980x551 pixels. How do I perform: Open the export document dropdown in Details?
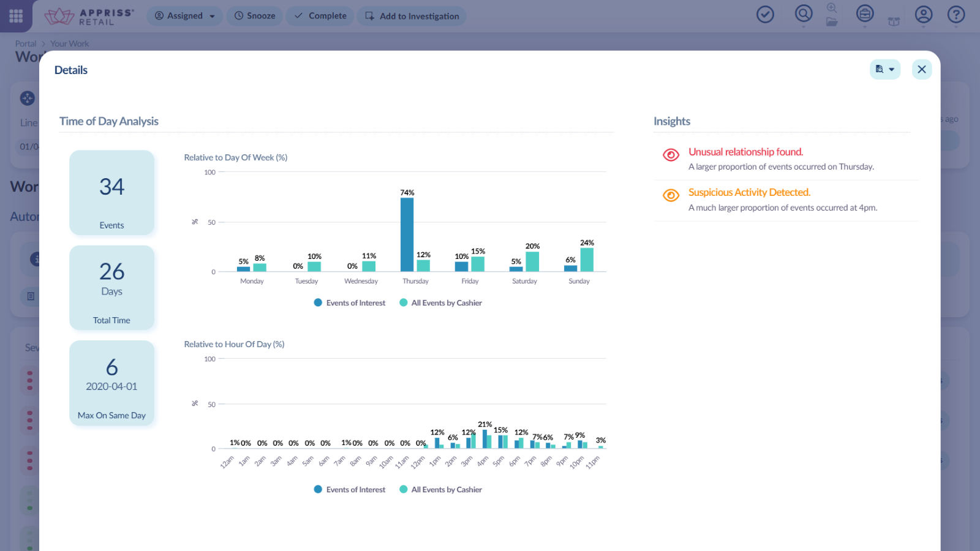[x=885, y=69]
